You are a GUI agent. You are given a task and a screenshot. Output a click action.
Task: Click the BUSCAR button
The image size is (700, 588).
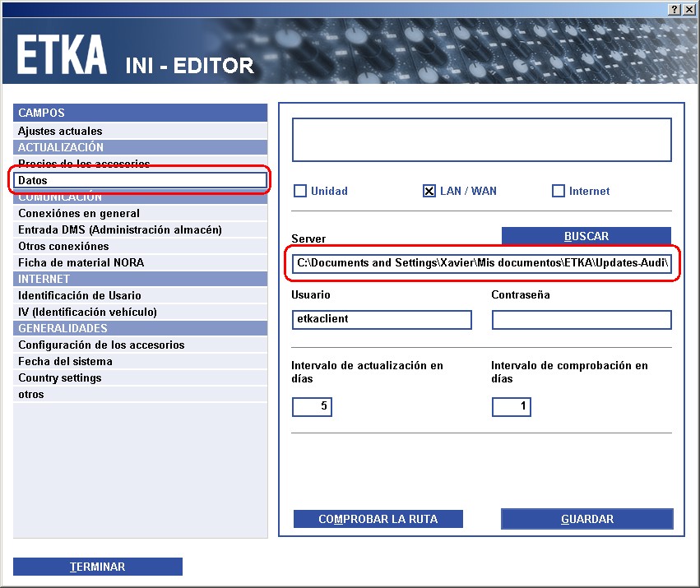(586, 236)
